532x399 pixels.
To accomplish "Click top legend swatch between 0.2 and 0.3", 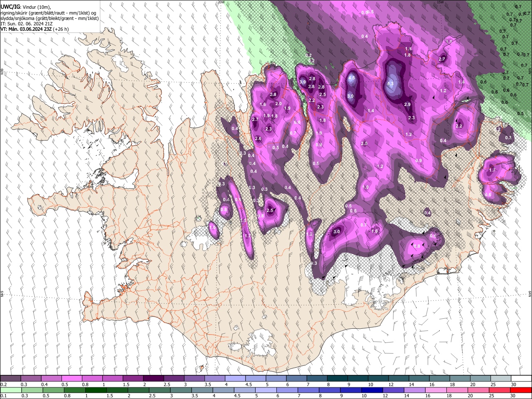I will pyautogui.click(x=11, y=379).
